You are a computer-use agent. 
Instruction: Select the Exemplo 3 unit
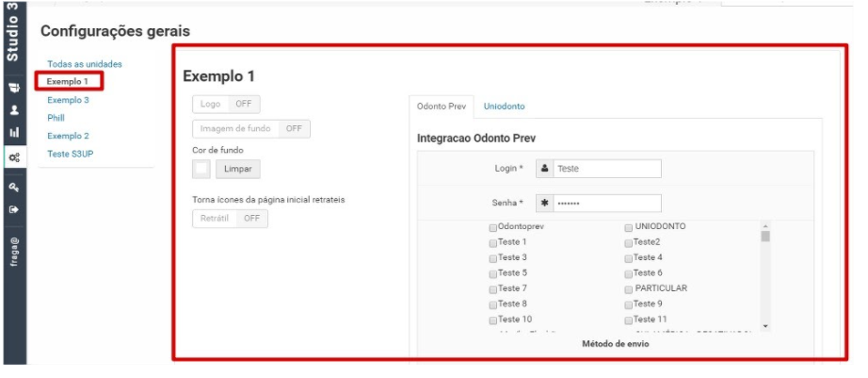[68, 100]
